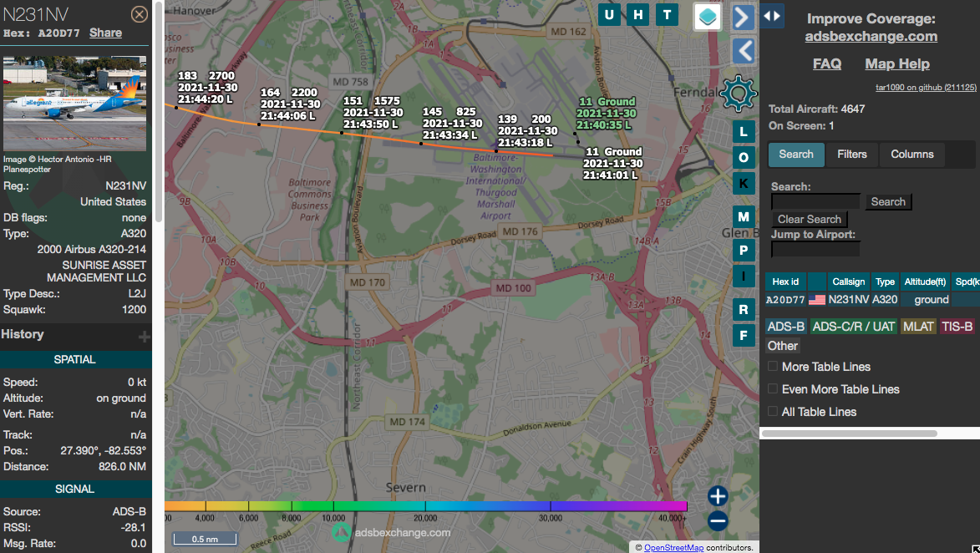
Task: Click the right chevron arrow button
Action: tap(743, 18)
